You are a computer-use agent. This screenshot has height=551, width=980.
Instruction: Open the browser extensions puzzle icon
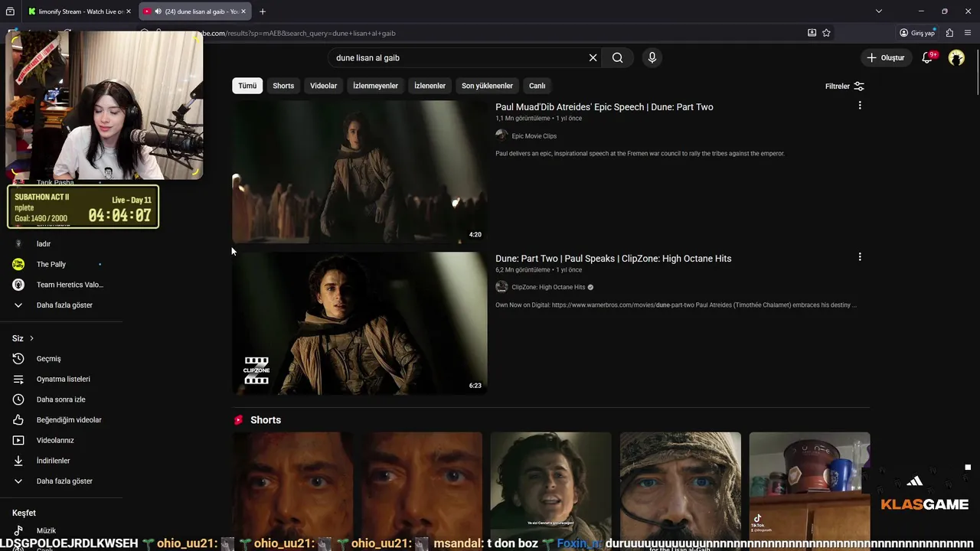click(949, 33)
